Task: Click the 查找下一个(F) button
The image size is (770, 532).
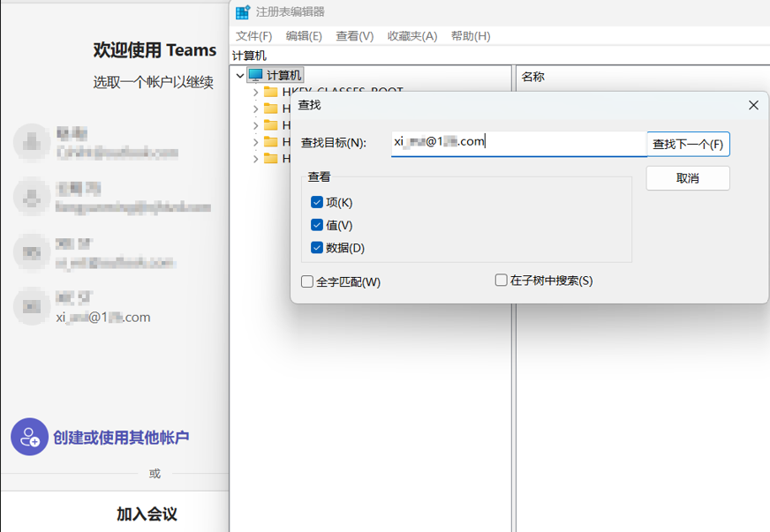Action: click(x=688, y=144)
